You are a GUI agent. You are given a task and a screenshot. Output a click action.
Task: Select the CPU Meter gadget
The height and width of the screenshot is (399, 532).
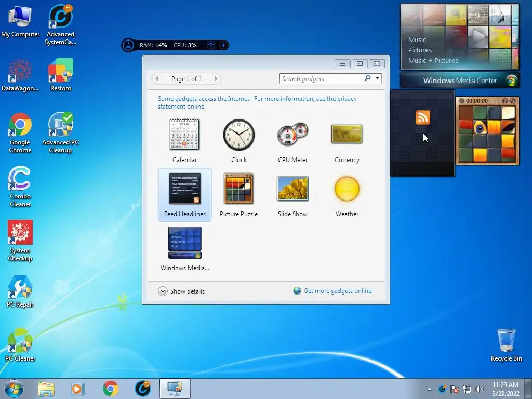292,141
